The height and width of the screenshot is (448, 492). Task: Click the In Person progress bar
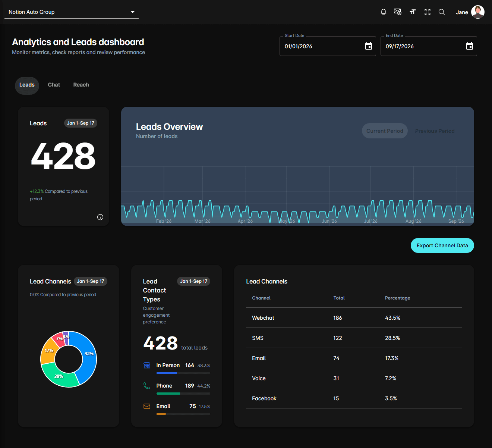click(x=183, y=373)
